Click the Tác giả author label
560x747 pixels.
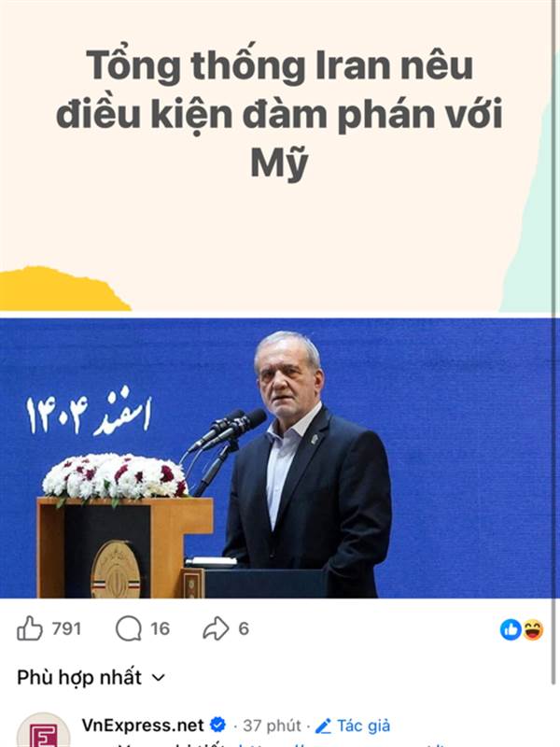(x=363, y=726)
